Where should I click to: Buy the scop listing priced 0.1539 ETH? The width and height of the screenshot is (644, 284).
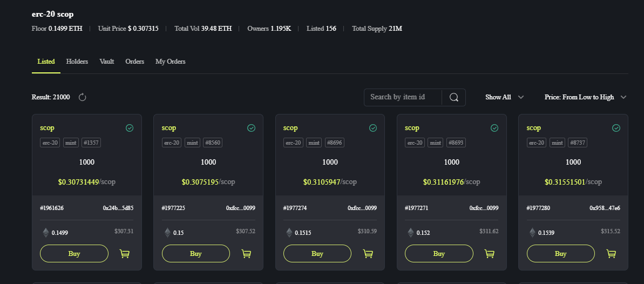561,254
